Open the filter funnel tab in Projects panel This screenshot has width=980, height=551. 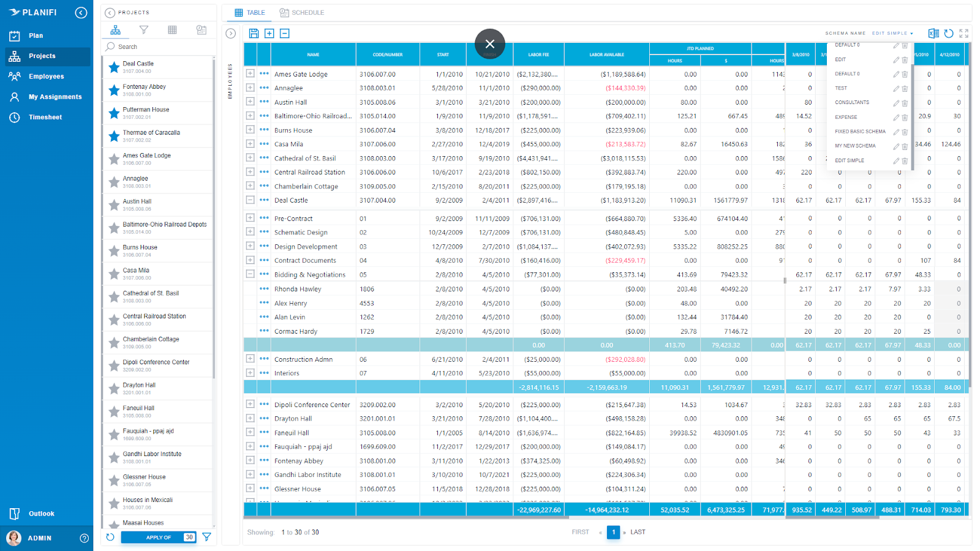click(x=144, y=30)
